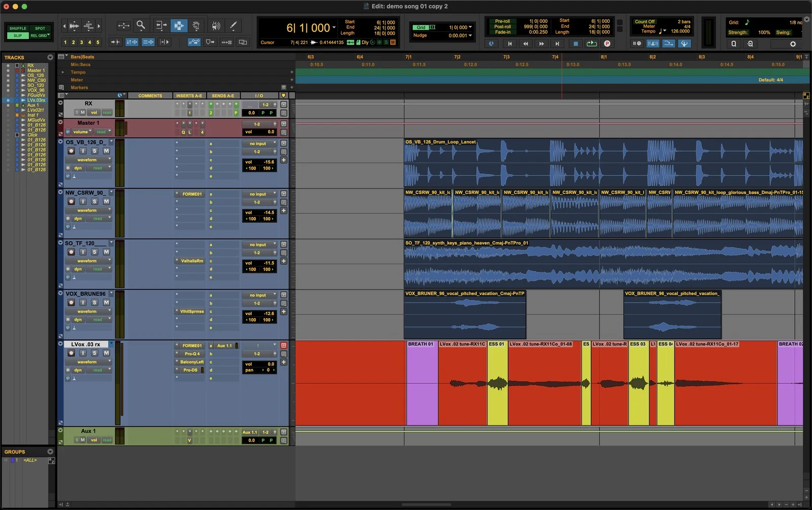Viewport: 812px width, 510px height.
Task: Click the Tab to Transients icon
Action: 115,42
